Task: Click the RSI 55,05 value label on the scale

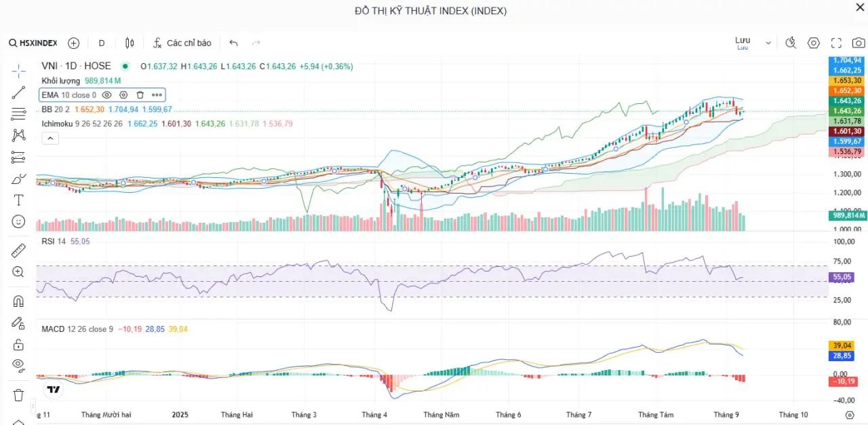Action: tap(842, 276)
